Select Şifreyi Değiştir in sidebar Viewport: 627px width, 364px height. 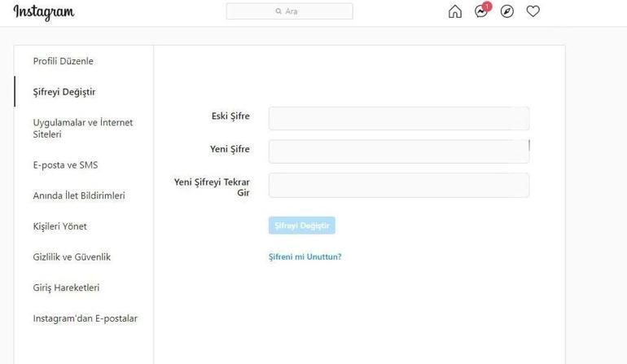pos(64,92)
